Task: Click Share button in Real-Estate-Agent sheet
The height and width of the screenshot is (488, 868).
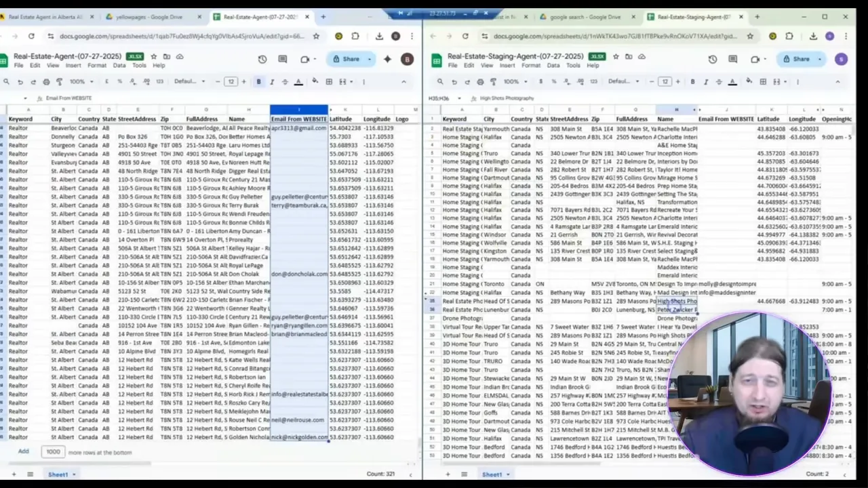Action: [x=347, y=59]
